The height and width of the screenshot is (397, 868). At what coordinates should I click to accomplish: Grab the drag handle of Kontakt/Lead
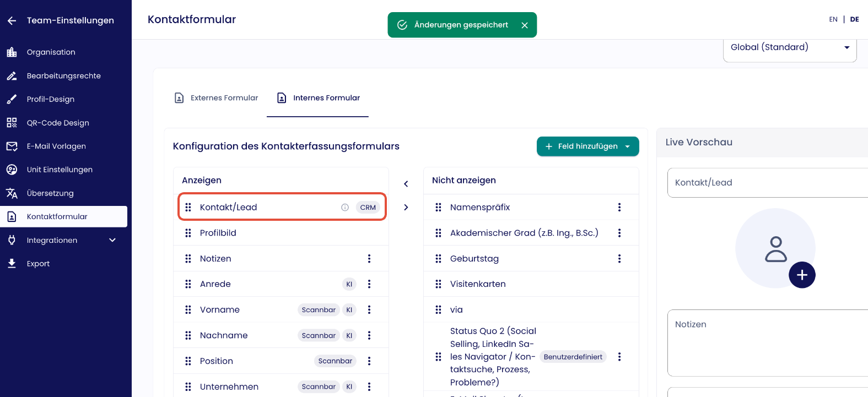pos(188,208)
